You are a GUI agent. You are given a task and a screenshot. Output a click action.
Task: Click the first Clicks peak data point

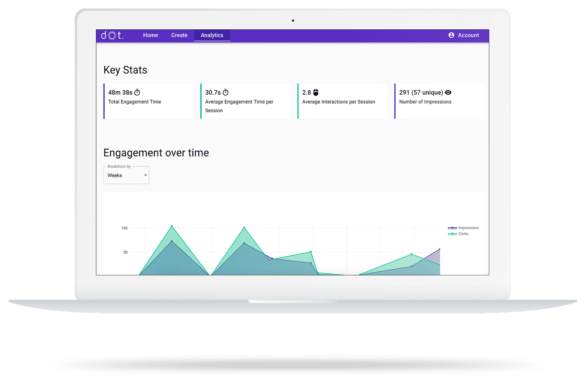(x=172, y=226)
